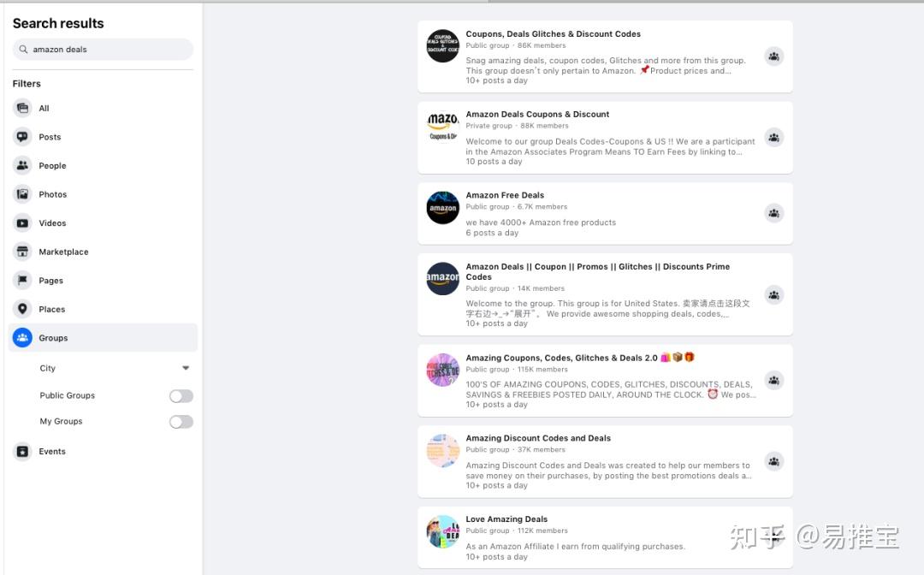Click the amazon deals search field
This screenshot has width=924, height=575.
coord(103,50)
